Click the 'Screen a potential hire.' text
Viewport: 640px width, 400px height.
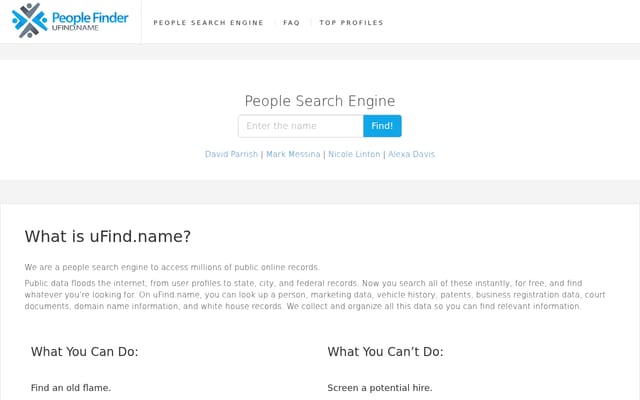[380, 388]
